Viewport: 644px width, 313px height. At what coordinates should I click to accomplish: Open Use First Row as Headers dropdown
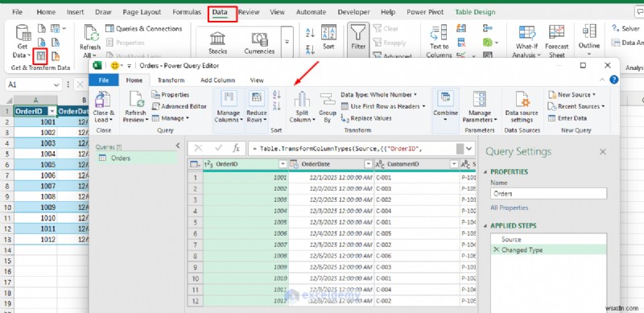(x=383, y=106)
